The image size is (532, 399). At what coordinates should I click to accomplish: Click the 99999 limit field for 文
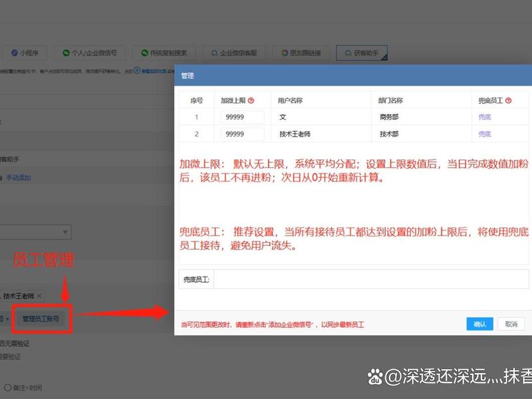tap(242, 117)
